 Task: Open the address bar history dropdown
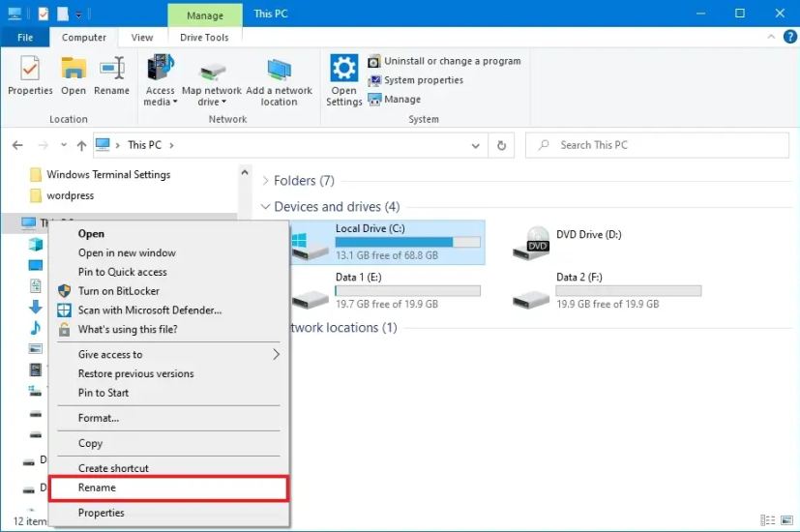[475, 145]
